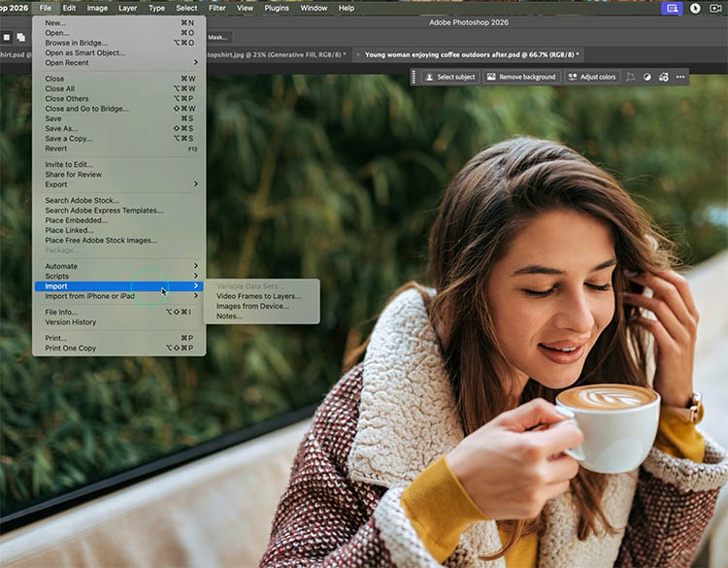
Task: Click the transform selection icon in contextual taskbar
Action: (x=631, y=77)
